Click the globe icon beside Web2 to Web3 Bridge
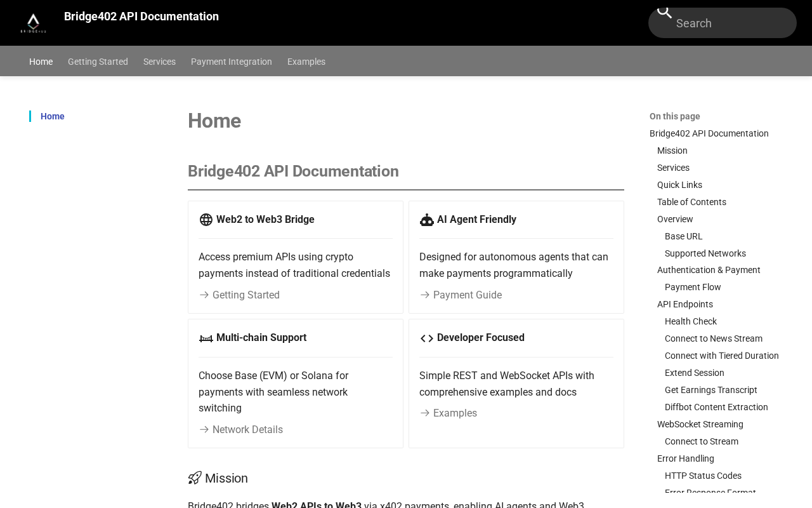The width and height of the screenshot is (812, 508). click(x=206, y=220)
